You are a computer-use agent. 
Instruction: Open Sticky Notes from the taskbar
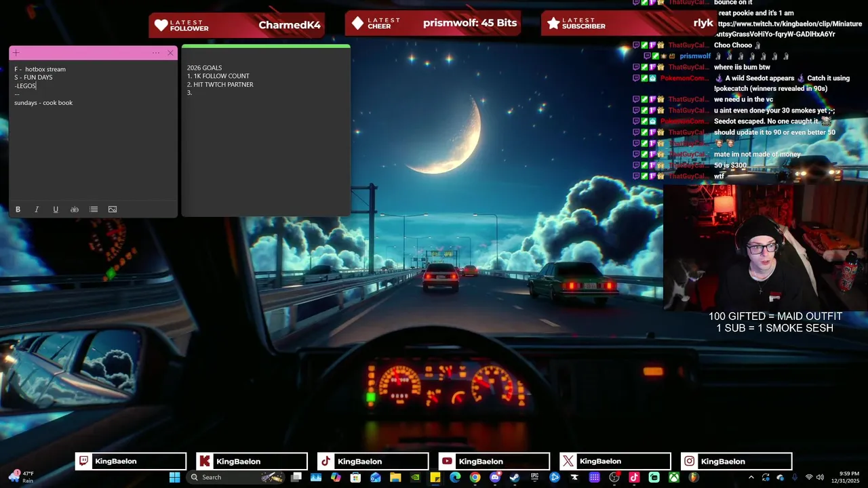(x=435, y=477)
